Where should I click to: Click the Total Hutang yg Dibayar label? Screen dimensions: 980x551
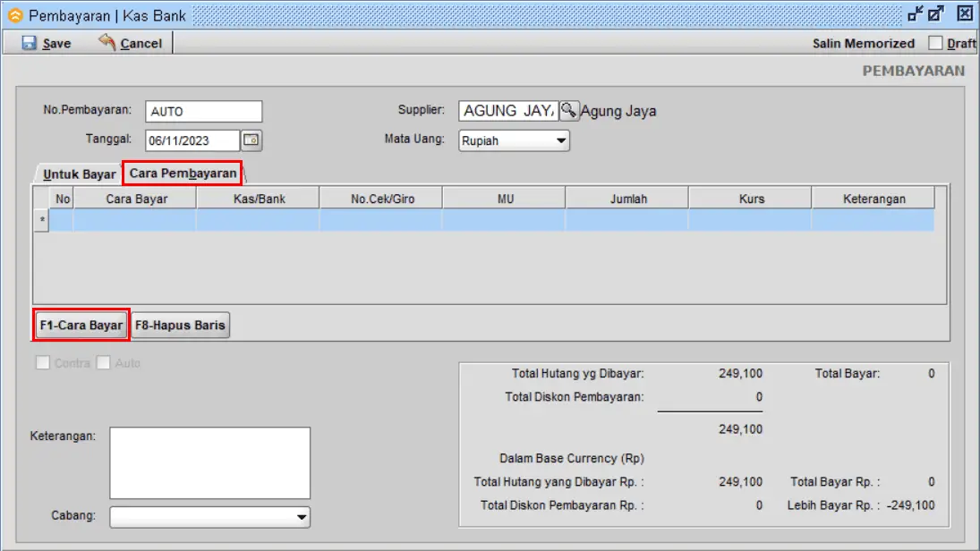tap(577, 374)
